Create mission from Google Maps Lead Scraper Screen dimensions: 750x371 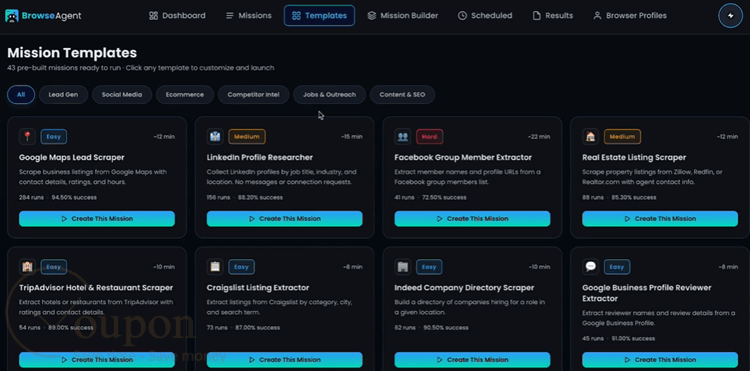pos(97,218)
